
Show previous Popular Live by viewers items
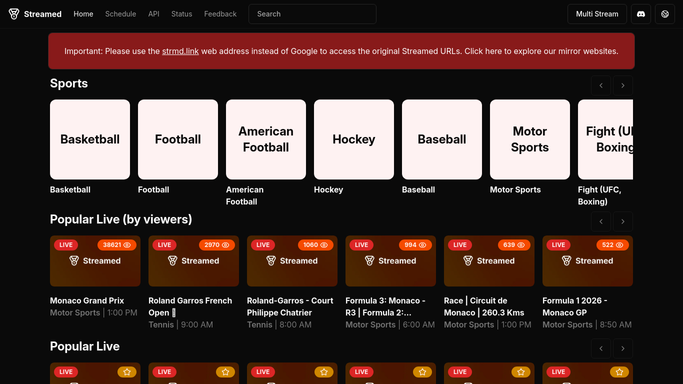601,222
